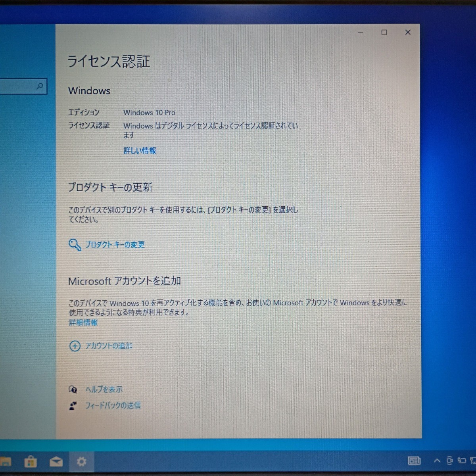
Task: Open the news widget icon in system tray
Action: (x=414, y=461)
